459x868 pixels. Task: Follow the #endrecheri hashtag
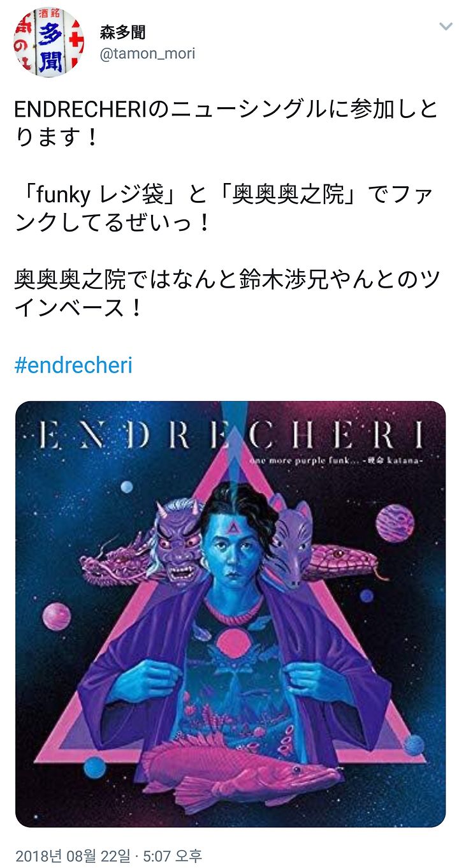[73, 365]
